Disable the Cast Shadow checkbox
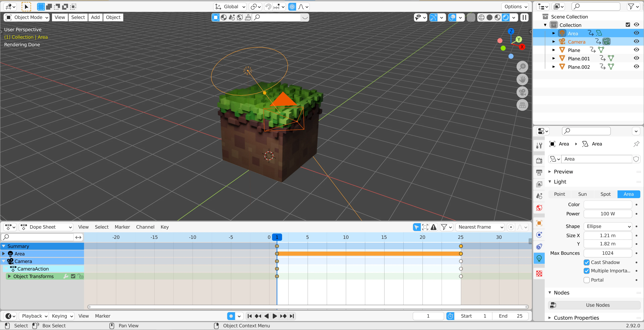Viewport: 644px width, 330px height. (x=586, y=262)
